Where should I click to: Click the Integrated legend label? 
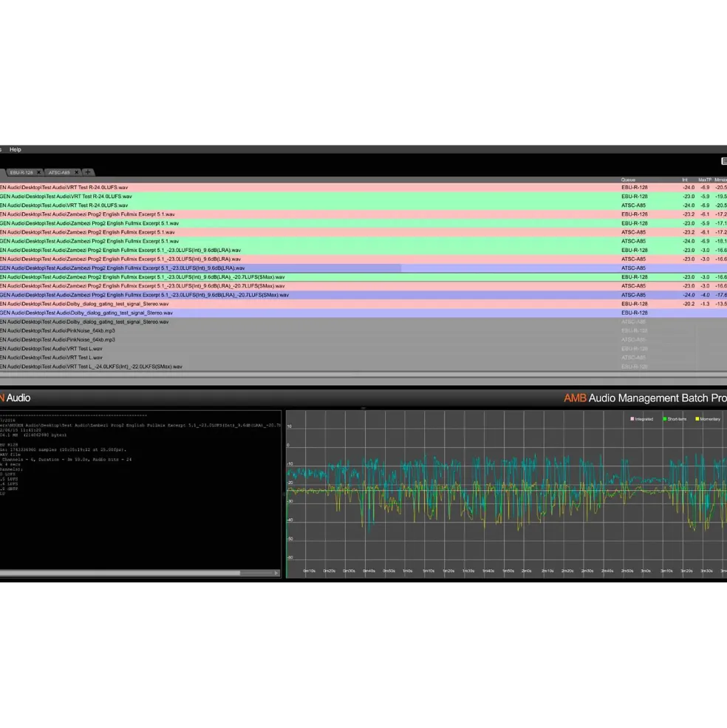(x=644, y=419)
